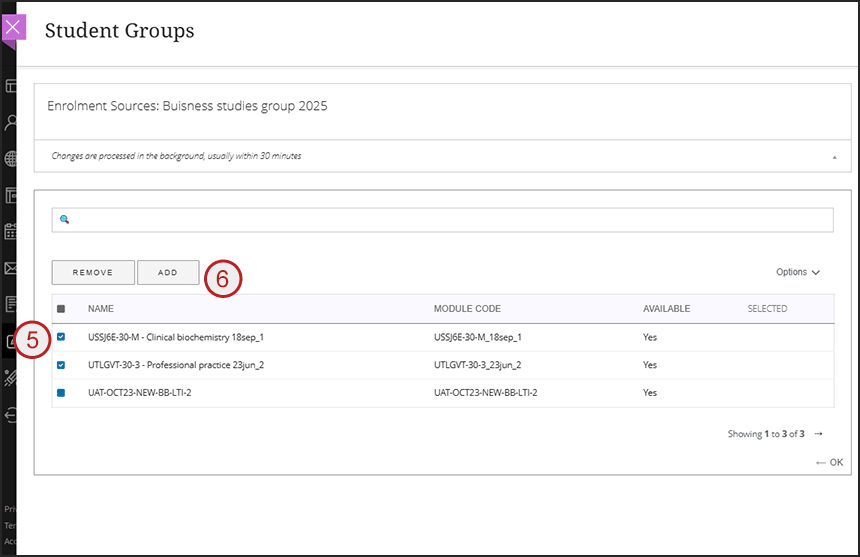Sort table by NAME column header
860x557 pixels.
(100, 309)
